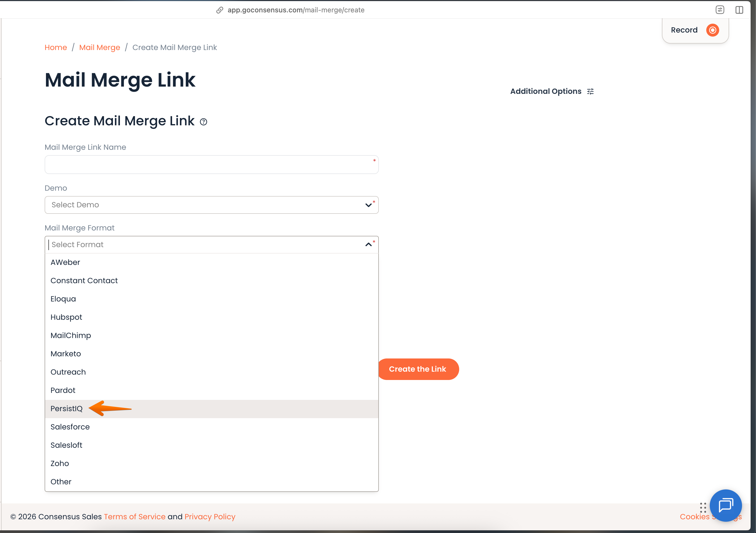
Task: Navigate to the Mail Merge breadcrumb
Action: 99,47
